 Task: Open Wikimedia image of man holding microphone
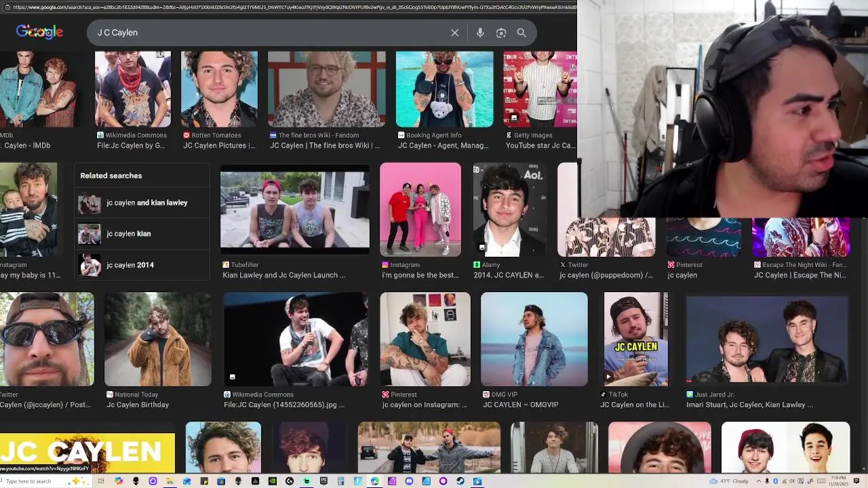296,339
